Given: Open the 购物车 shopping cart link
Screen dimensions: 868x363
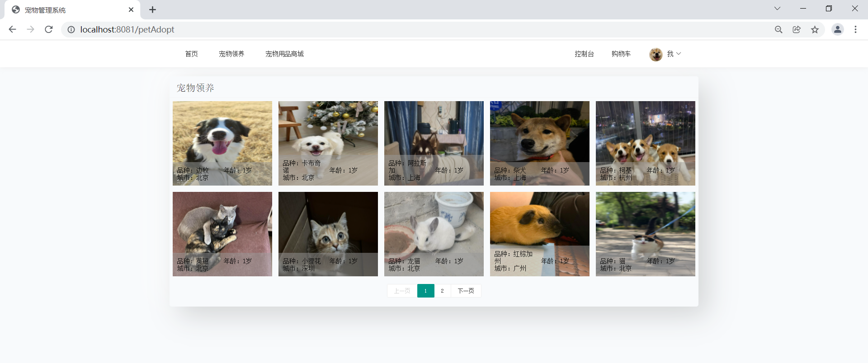Looking at the screenshot, I should (621, 54).
